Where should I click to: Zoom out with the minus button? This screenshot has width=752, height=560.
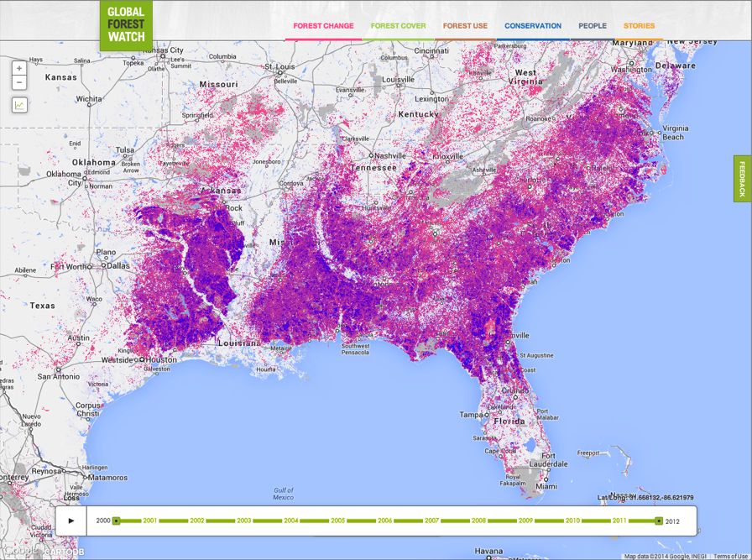click(x=19, y=82)
